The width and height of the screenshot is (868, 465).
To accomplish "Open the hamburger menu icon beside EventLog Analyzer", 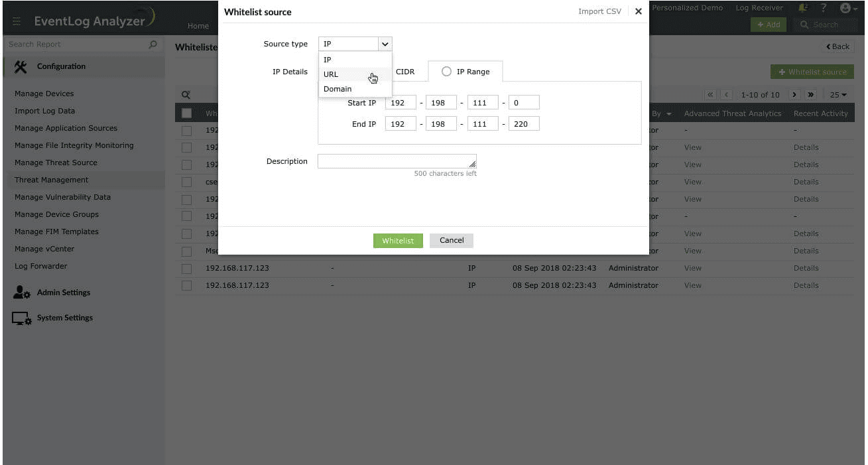I will [17, 21].
